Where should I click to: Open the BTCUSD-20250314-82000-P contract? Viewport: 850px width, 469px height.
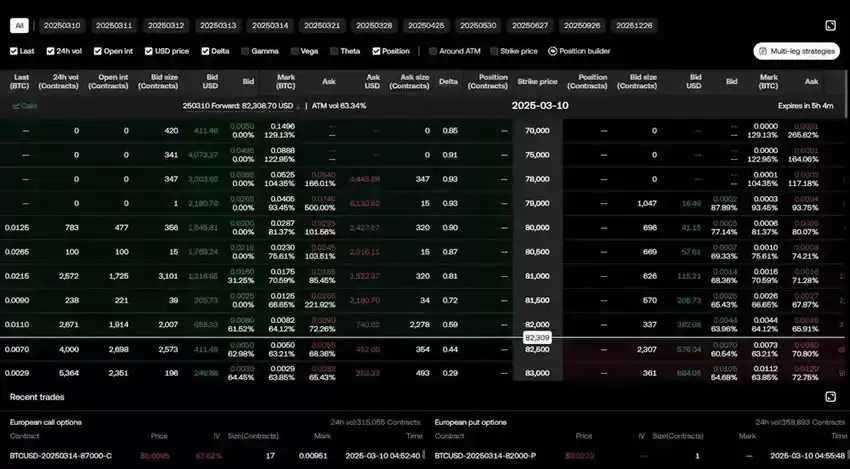(x=482, y=455)
